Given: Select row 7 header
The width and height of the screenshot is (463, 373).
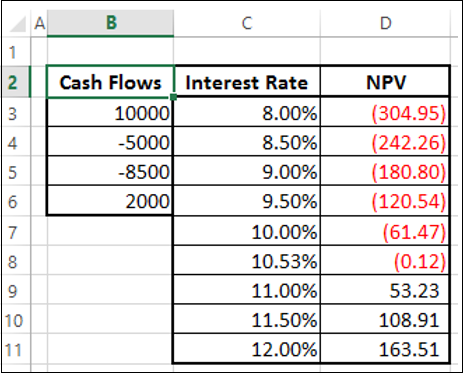Looking at the screenshot, I should [x=16, y=231].
